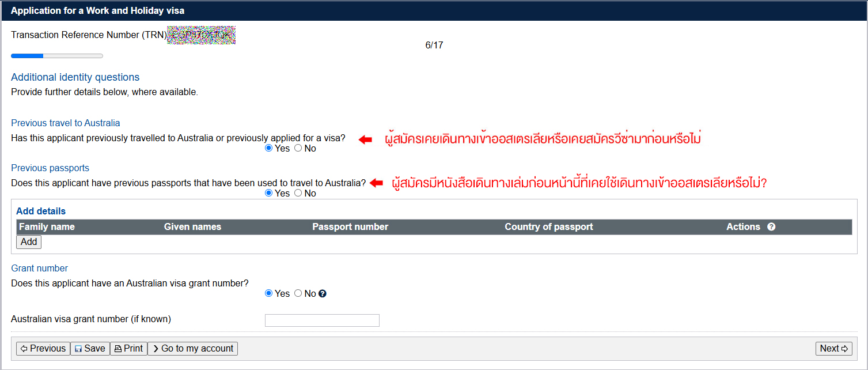868x370 pixels.
Task: Open help icon next to grant number No option
Action: (x=323, y=293)
